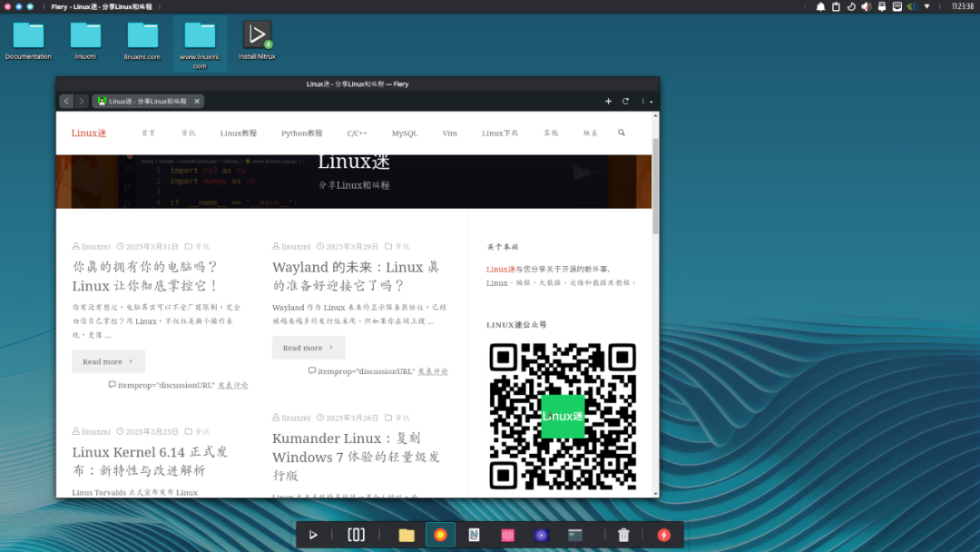Image resolution: width=980 pixels, height=552 pixels.
Task: Click the removable device icon in panel
Action: pos(882,7)
